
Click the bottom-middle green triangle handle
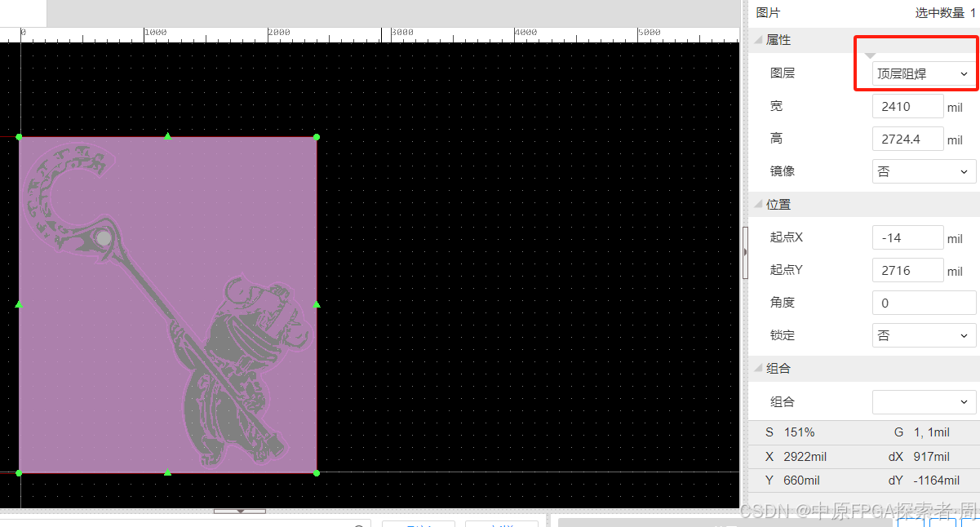point(167,472)
